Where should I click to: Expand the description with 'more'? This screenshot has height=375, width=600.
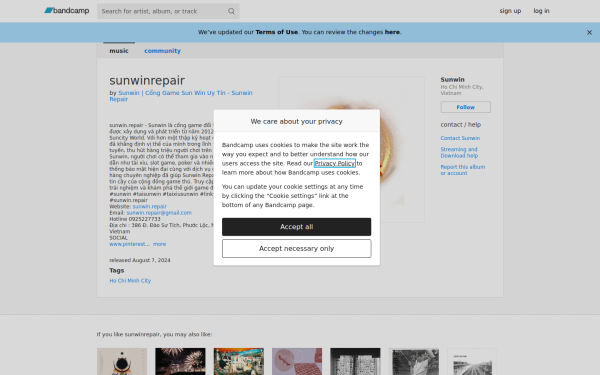click(x=160, y=244)
